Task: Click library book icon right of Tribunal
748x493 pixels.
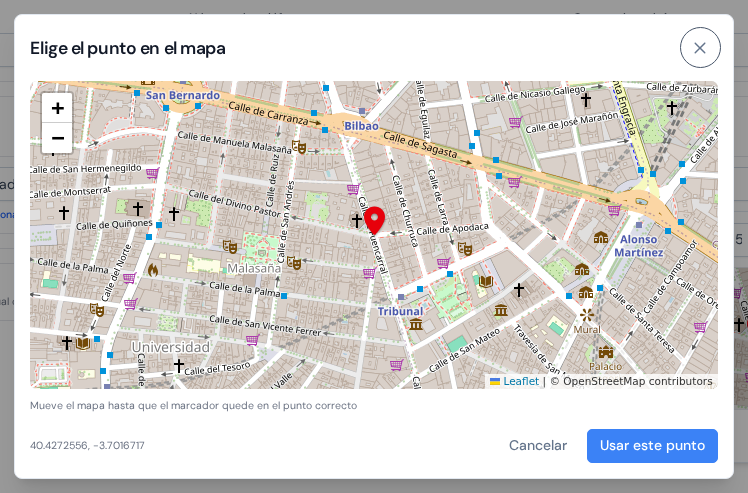Action: click(x=486, y=281)
